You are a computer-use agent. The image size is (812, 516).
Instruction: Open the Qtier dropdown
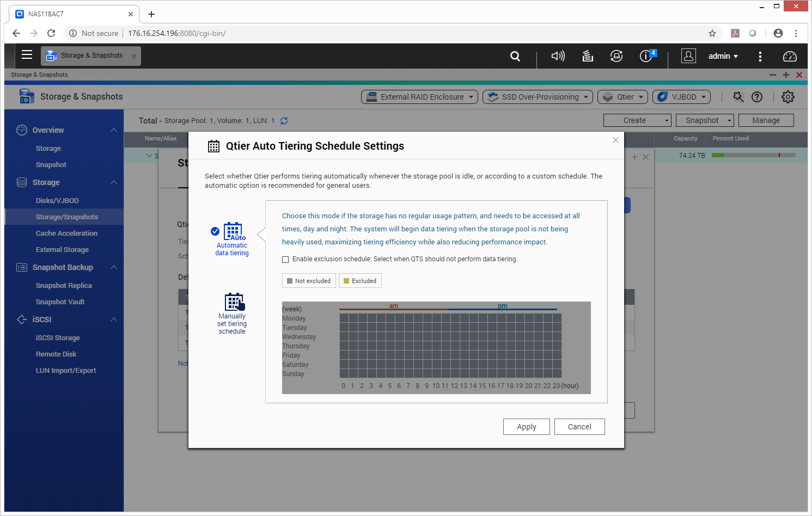tap(622, 97)
